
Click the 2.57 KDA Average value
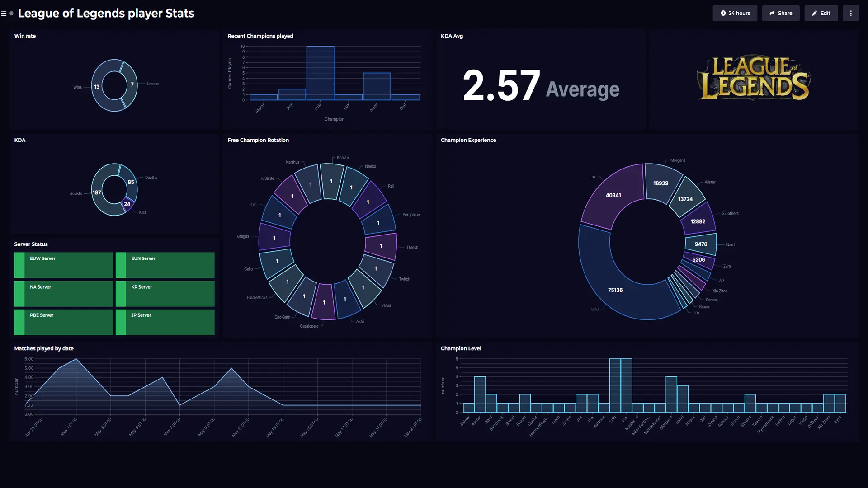(501, 86)
